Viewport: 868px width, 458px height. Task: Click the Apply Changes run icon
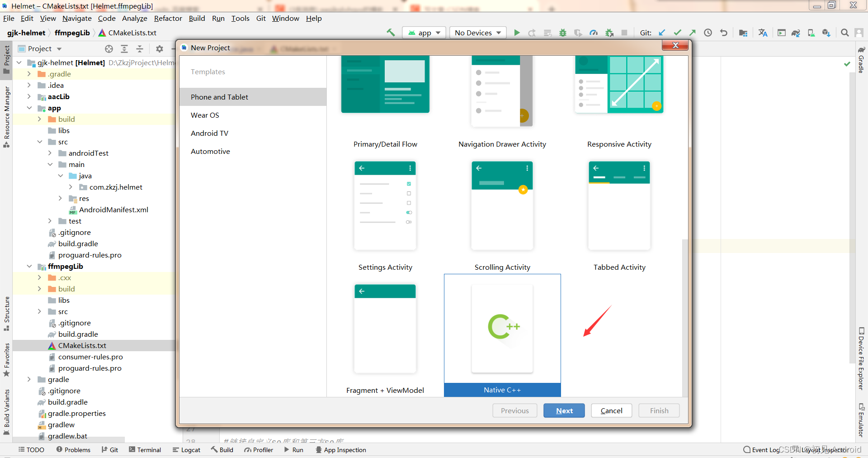click(532, 33)
